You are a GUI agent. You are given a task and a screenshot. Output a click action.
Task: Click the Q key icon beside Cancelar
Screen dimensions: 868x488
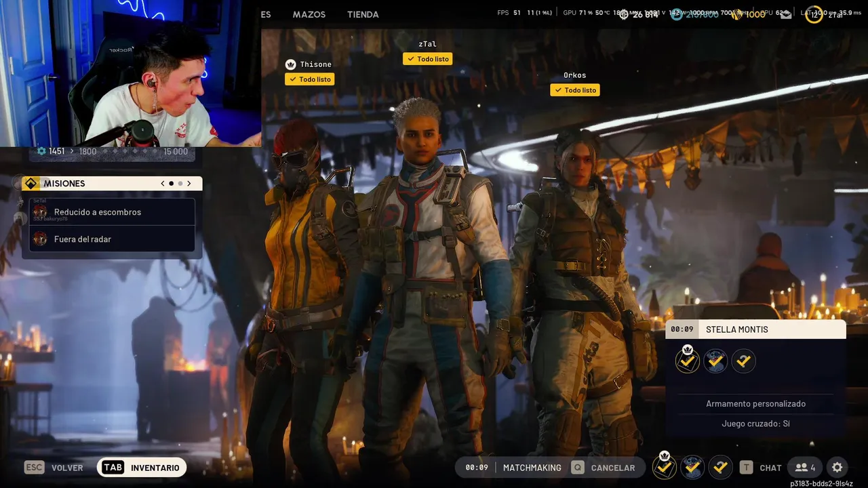(x=578, y=468)
